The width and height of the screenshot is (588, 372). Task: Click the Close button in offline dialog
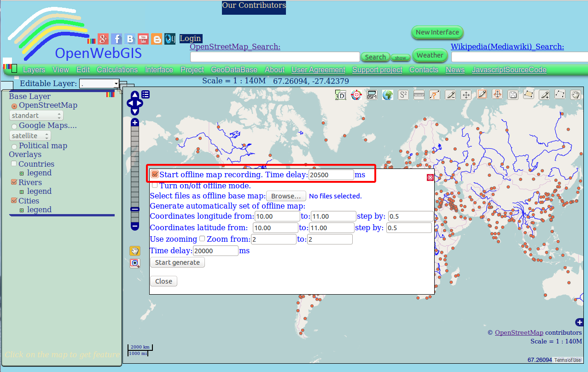click(x=163, y=281)
